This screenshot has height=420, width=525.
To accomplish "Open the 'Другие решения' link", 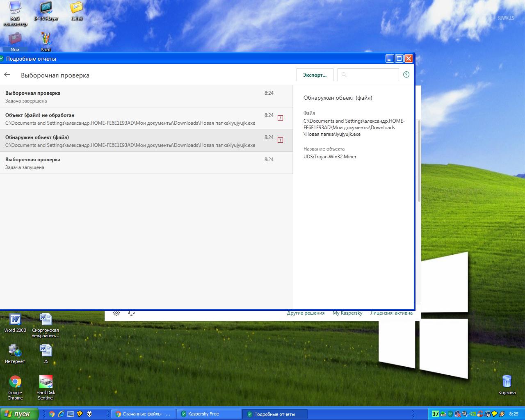I will coord(306,313).
